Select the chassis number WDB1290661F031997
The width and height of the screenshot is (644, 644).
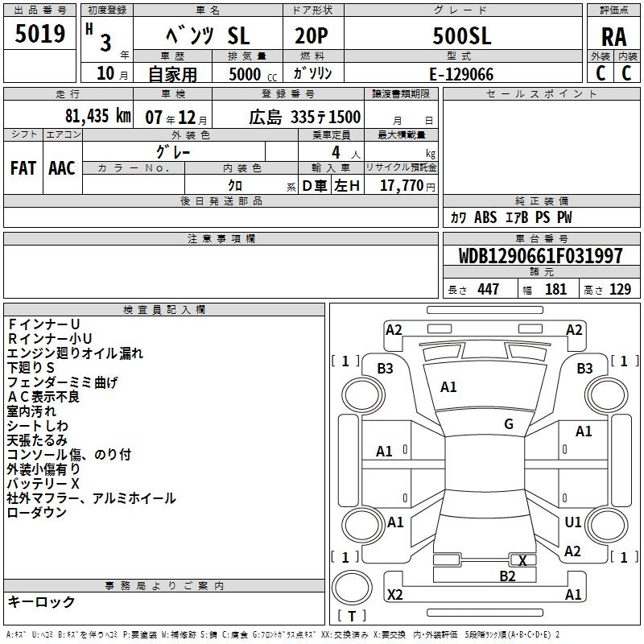540,256
